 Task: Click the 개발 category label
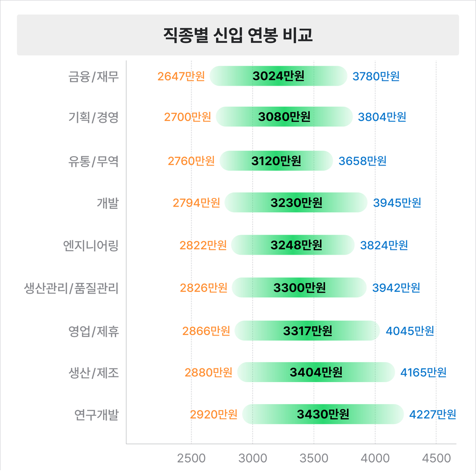click(108, 203)
